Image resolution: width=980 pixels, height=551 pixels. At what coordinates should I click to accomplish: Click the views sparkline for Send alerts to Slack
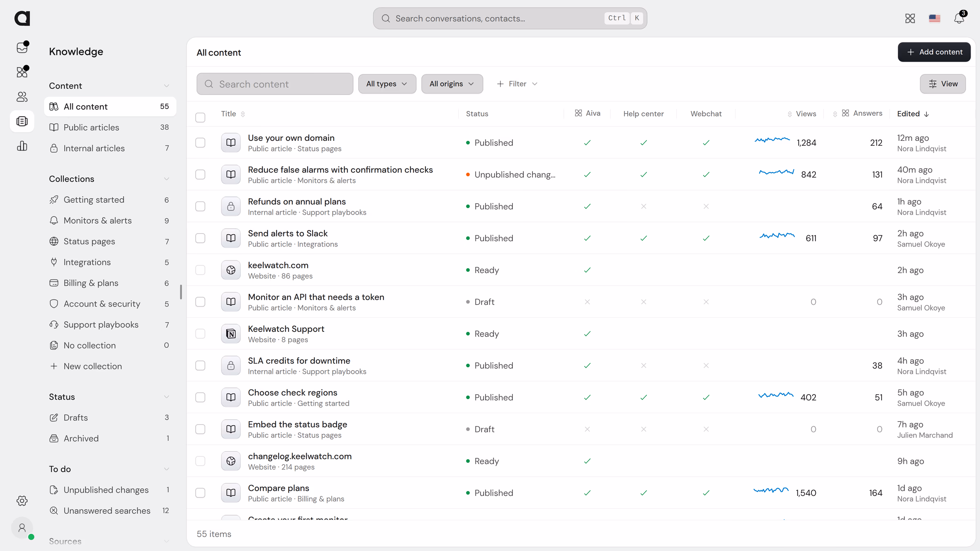pyautogui.click(x=777, y=236)
